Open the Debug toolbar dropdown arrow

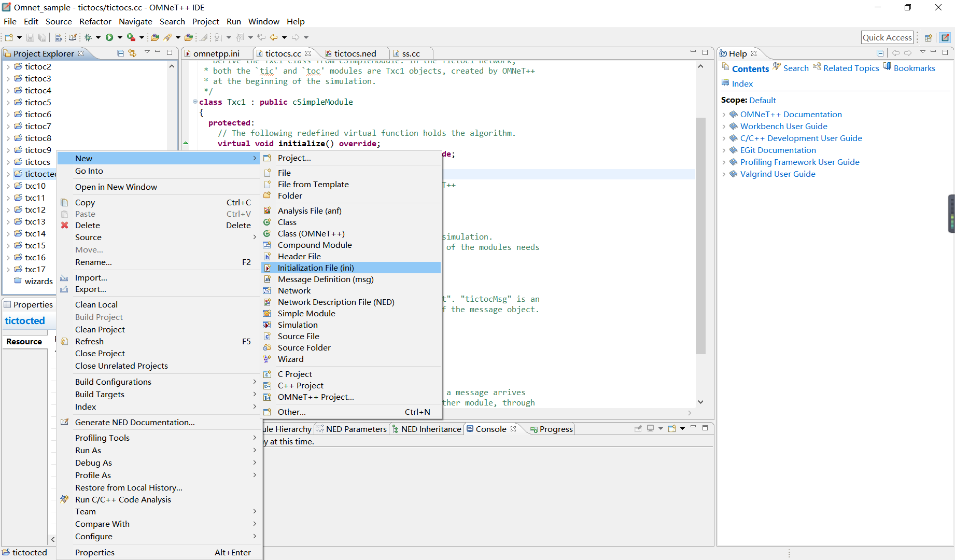[x=98, y=37]
